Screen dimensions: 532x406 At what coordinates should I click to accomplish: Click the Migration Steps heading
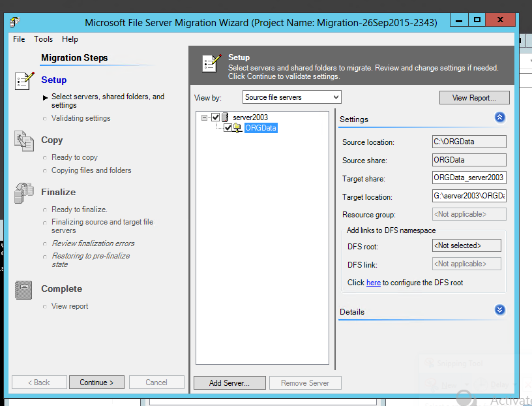(x=74, y=57)
